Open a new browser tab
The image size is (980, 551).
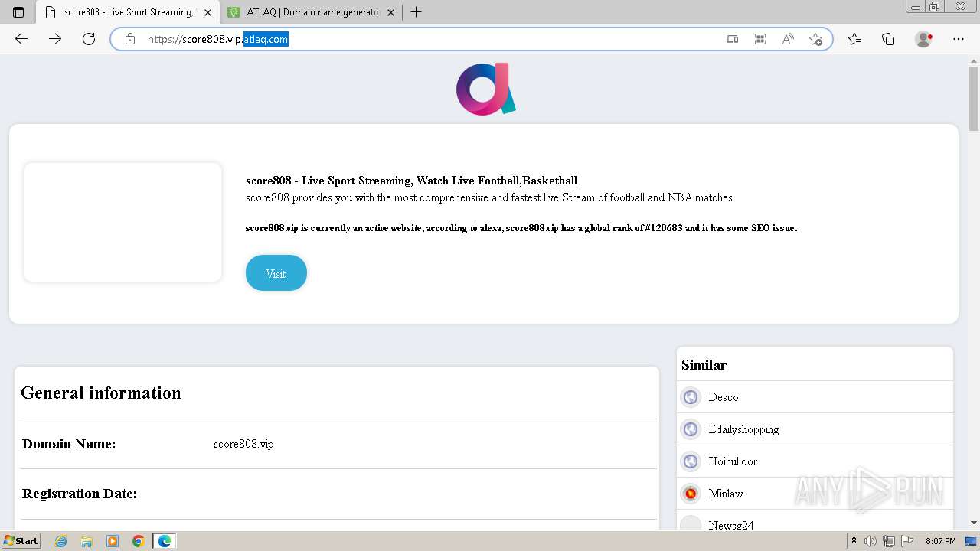416,12
